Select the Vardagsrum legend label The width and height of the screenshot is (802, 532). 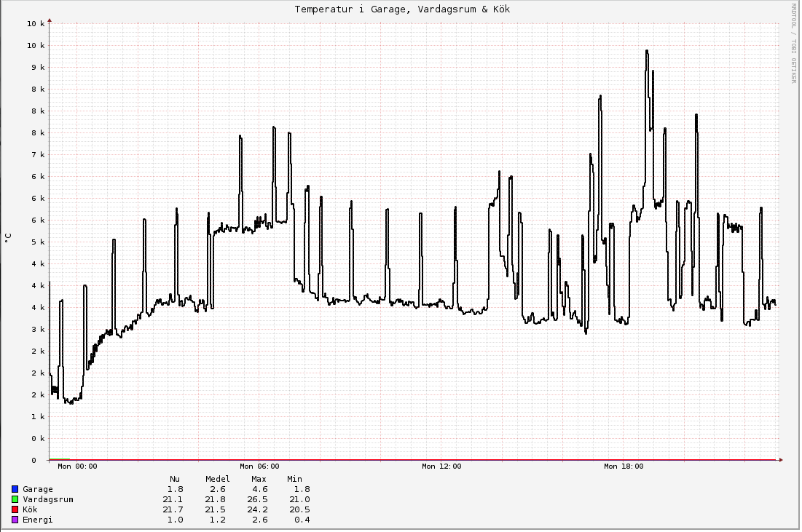[48, 499]
